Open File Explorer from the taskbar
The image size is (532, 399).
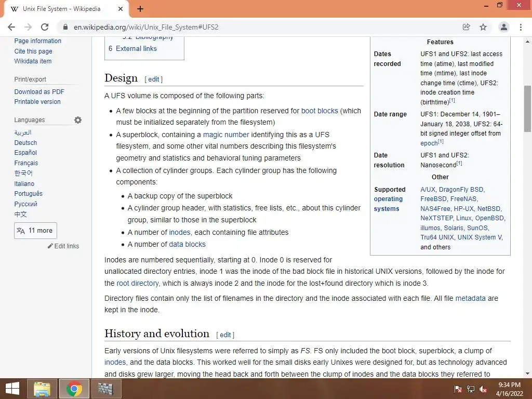[x=43, y=389]
